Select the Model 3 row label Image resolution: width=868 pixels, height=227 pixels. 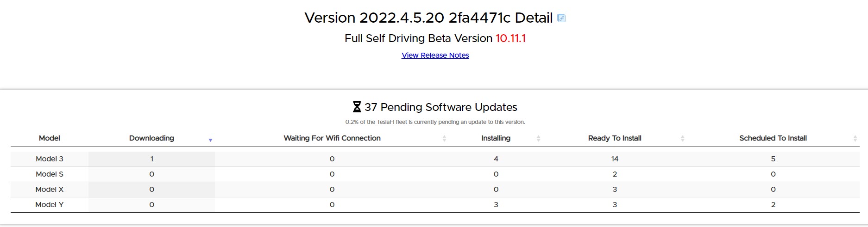click(x=50, y=159)
